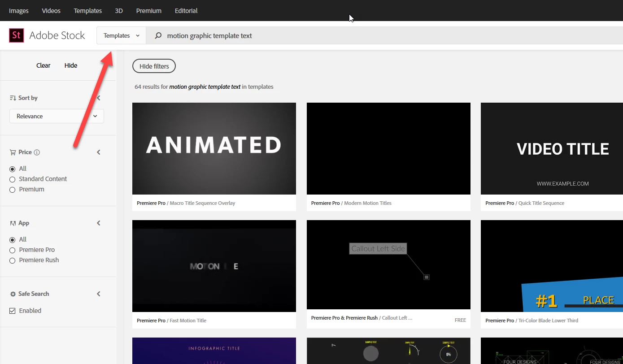Click the search magnifier icon
The height and width of the screenshot is (364, 623).
click(158, 35)
